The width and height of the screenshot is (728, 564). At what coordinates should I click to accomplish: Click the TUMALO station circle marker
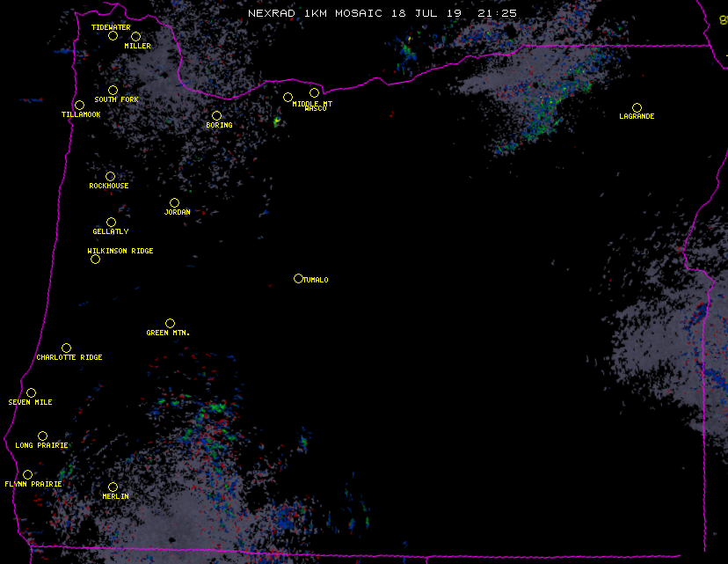pyautogui.click(x=298, y=278)
